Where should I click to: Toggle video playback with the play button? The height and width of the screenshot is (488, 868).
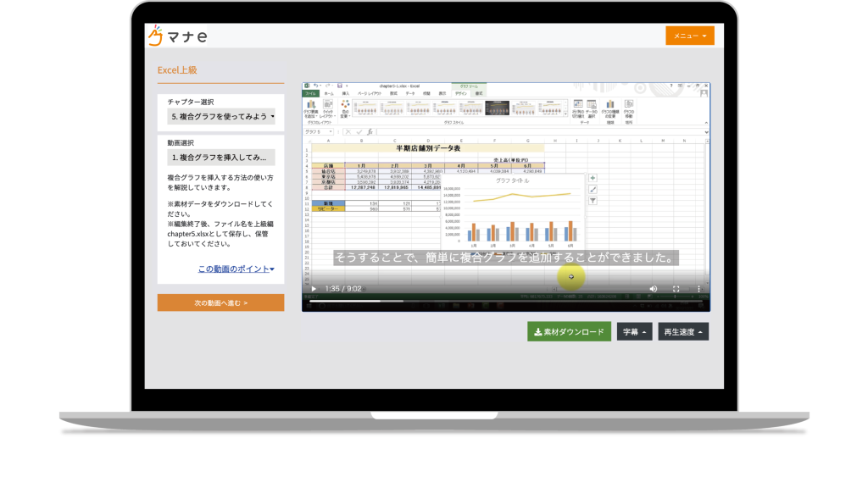[313, 289]
